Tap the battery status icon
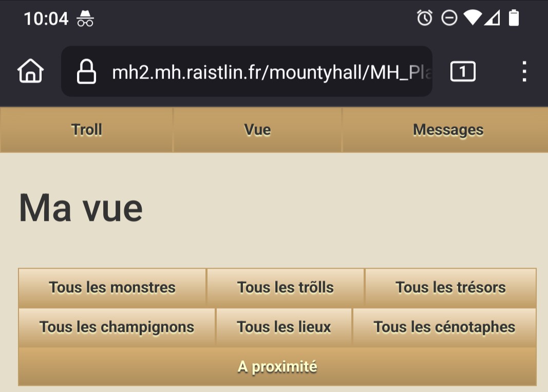Image resolution: width=548 pixels, height=392 pixels. pos(514,18)
